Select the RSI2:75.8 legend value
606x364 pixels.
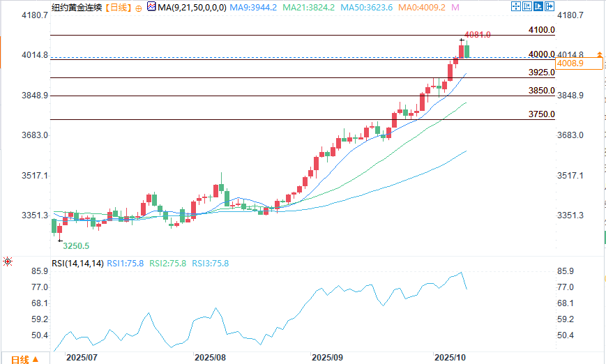(168, 264)
